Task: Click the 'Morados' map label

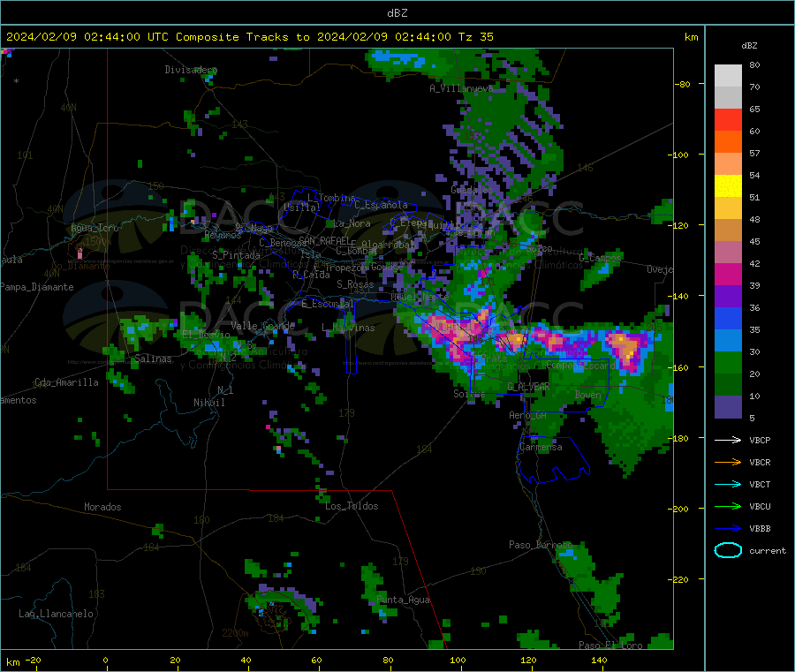Action: pos(102,507)
